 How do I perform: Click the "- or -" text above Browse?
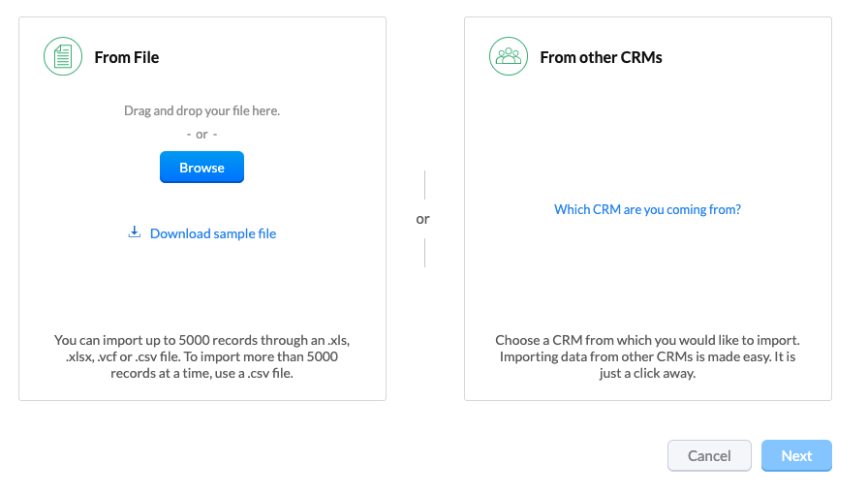[201, 134]
